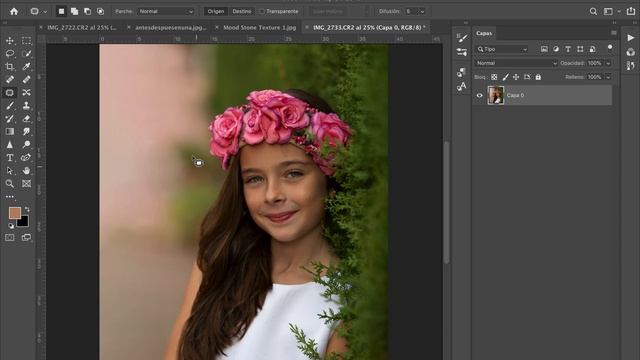Open the Edit Toolbar three-dots menu
This screenshot has width=640, height=360.
point(10,197)
